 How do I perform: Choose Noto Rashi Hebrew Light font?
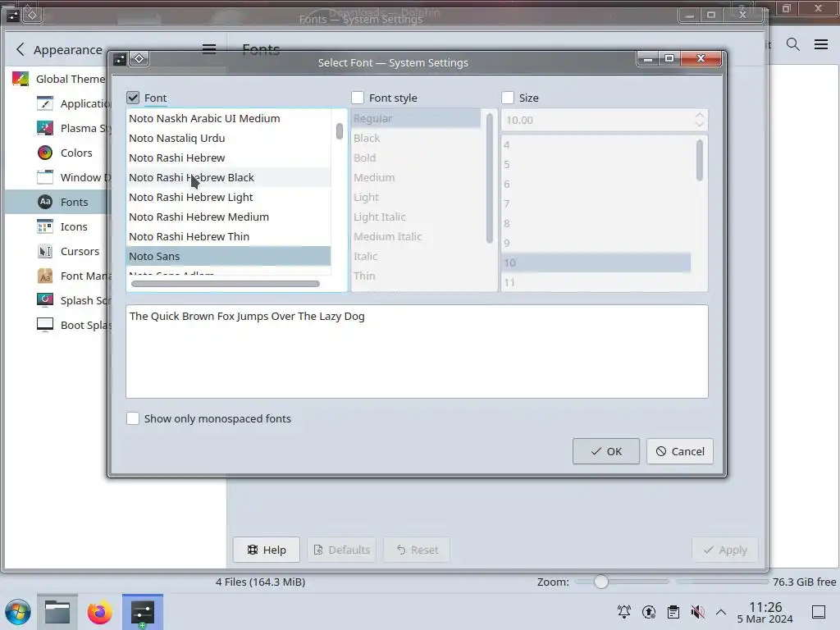click(x=229, y=197)
